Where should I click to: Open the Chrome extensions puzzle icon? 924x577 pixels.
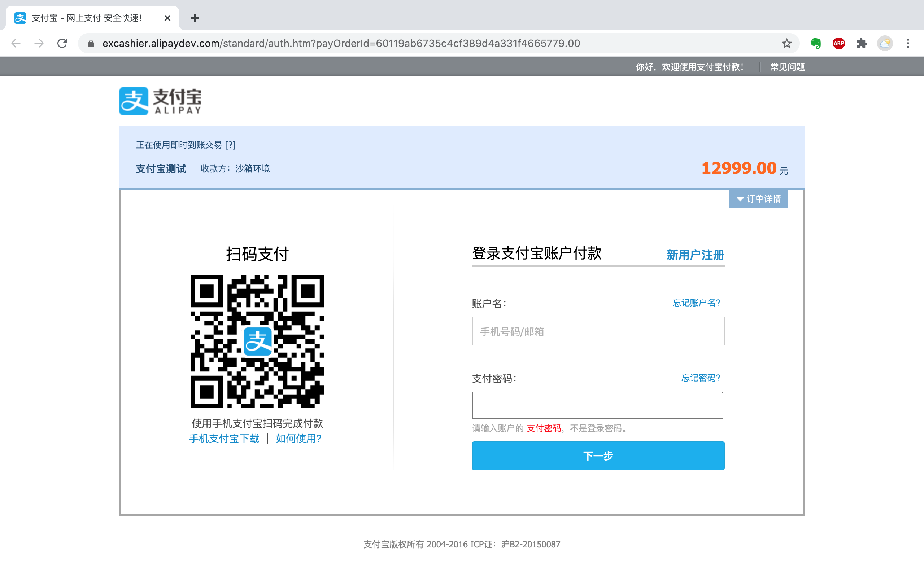(x=862, y=44)
